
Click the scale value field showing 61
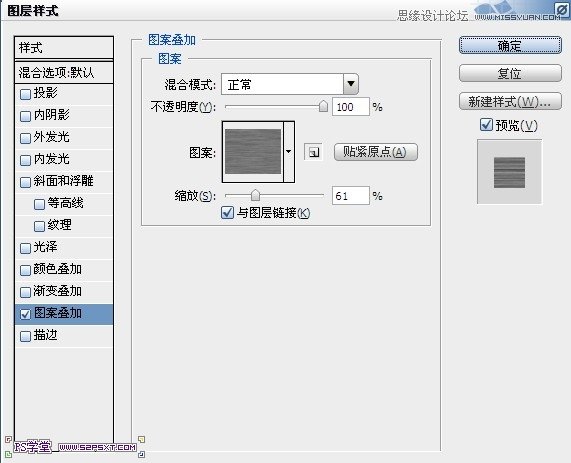pos(350,196)
